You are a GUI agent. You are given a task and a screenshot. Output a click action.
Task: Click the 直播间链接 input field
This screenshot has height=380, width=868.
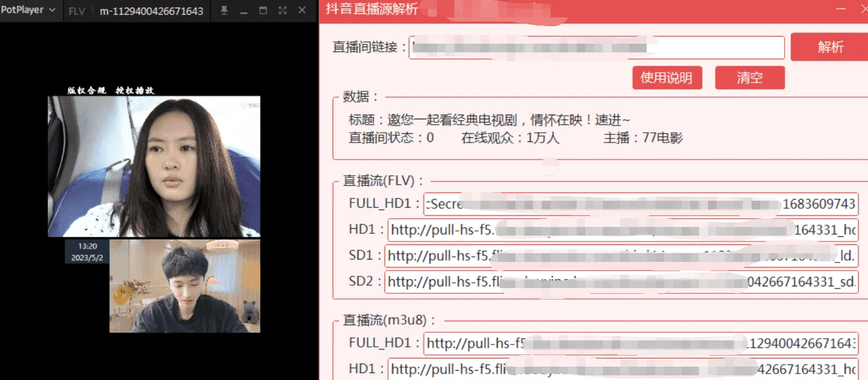click(x=597, y=48)
